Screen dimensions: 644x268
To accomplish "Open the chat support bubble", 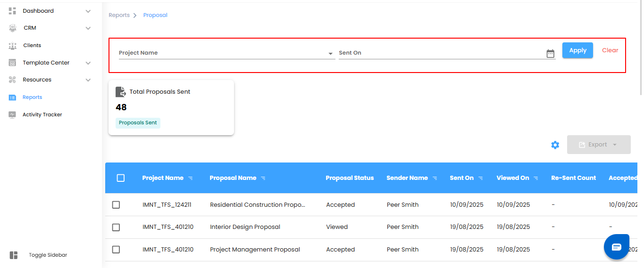I will 617,247.
